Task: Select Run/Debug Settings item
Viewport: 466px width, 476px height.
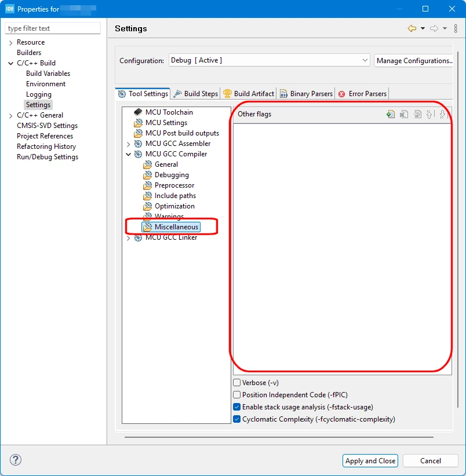Action: click(48, 157)
